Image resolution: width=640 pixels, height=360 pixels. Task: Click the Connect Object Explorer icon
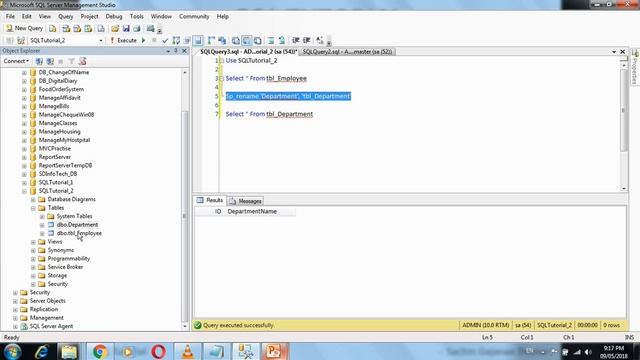39,61
